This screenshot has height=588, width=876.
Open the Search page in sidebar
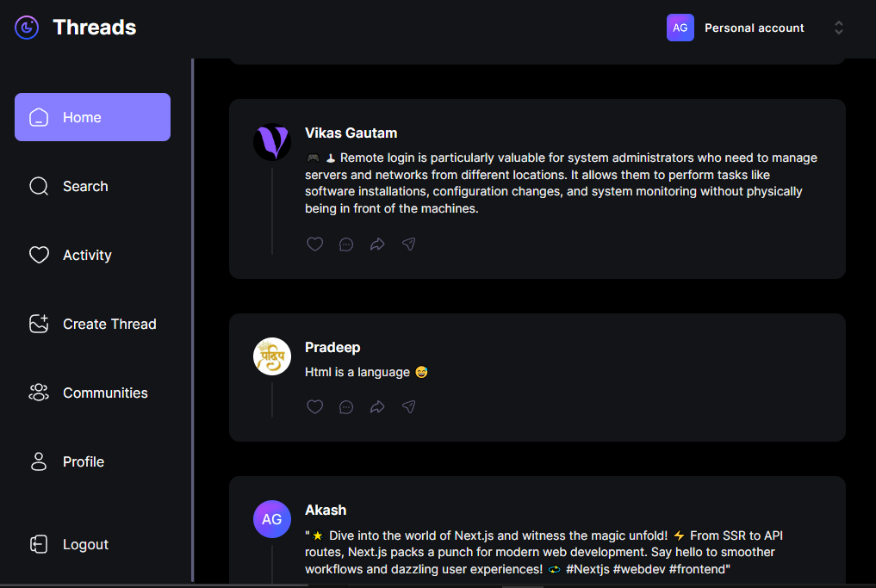coord(85,186)
